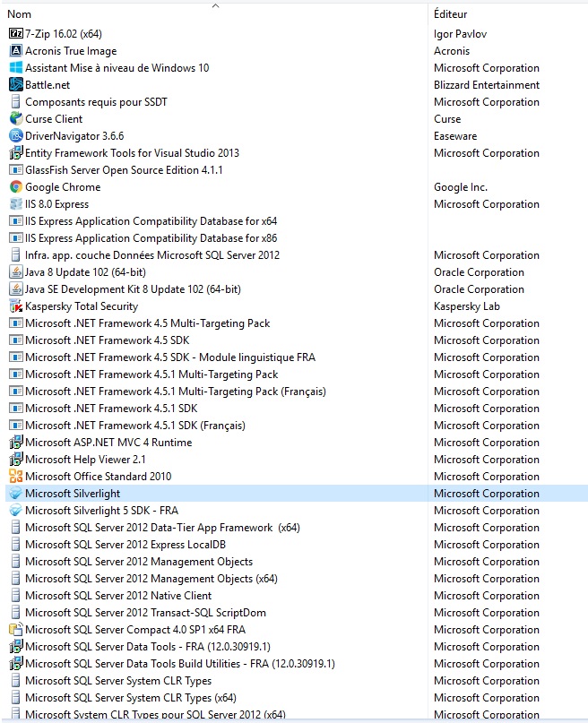
Task: Select the Microsoft Help Viewer 2.1 icon
Action: click(15, 460)
